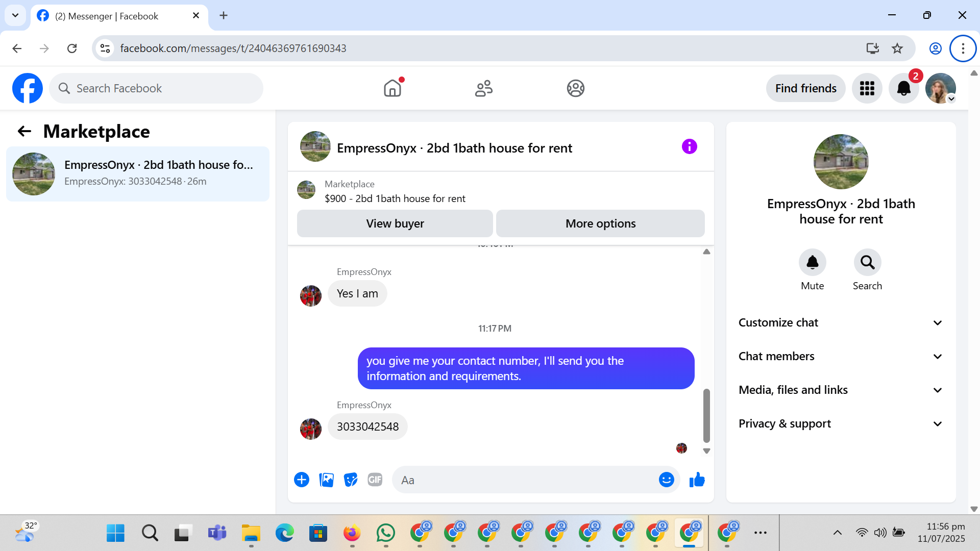The width and height of the screenshot is (980, 551).
Task: Choose a GIF from composer
Action: [x=375, y=480]
